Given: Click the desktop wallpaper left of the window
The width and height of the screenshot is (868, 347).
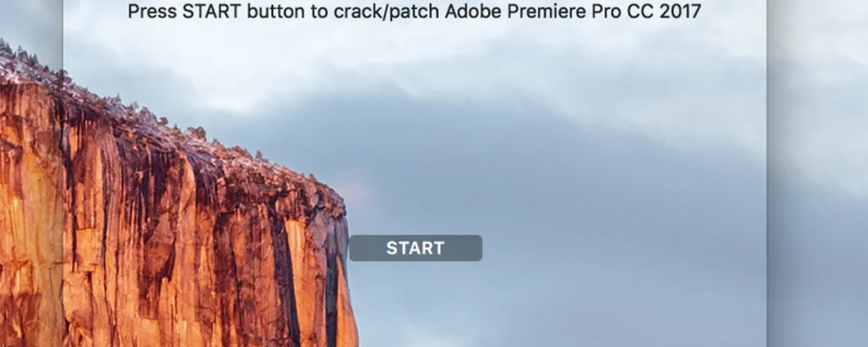Looking at the screenshot, I should pyautogui.click(x=31, y=173).
